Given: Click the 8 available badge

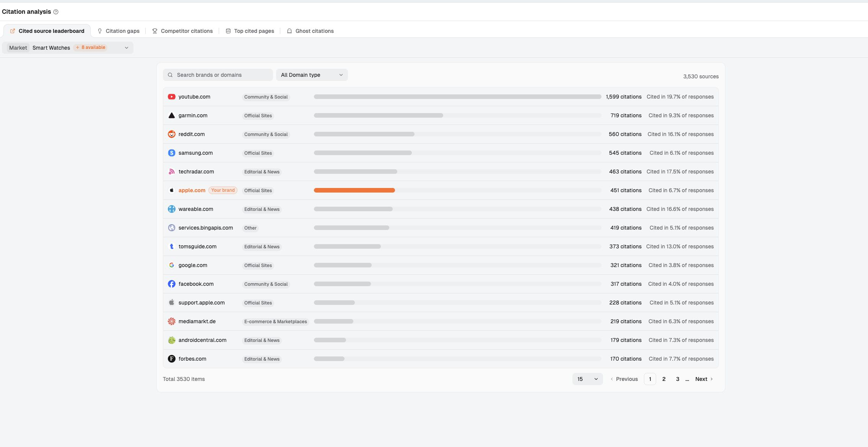Looking at the screenshot, I should pyautogui.click(x=91, y=47).
